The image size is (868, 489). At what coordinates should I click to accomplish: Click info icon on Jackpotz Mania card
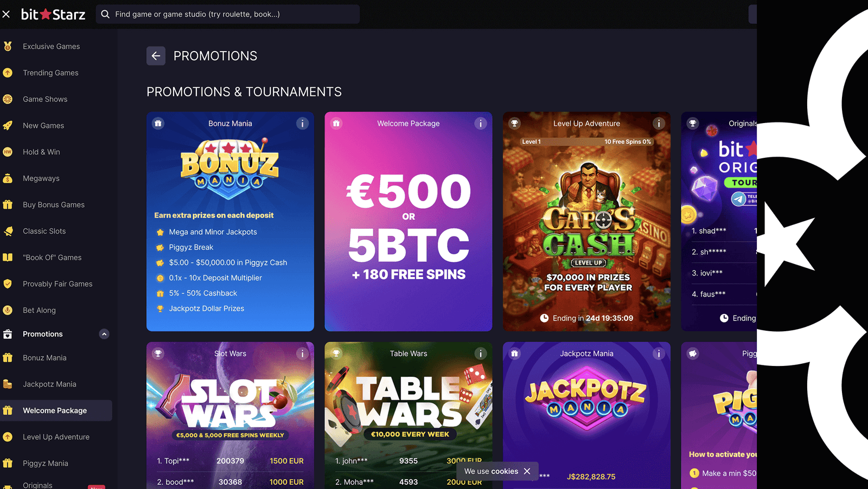pos(659,353)
